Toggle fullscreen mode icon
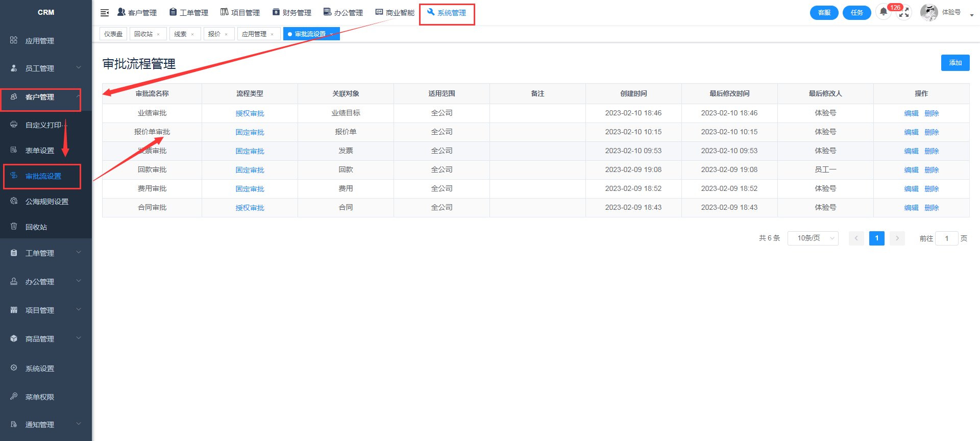This screenshot has height=441, width=980. [904, 13]
